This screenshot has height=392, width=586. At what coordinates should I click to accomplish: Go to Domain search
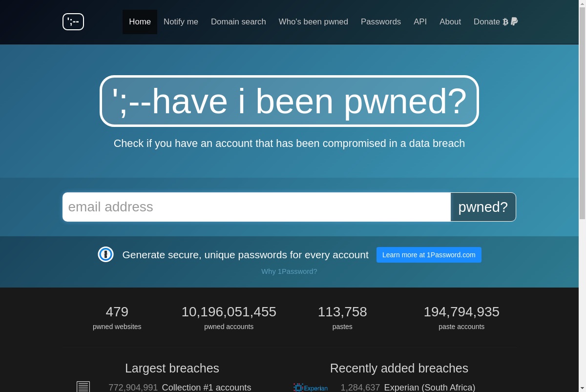point(238,22)
